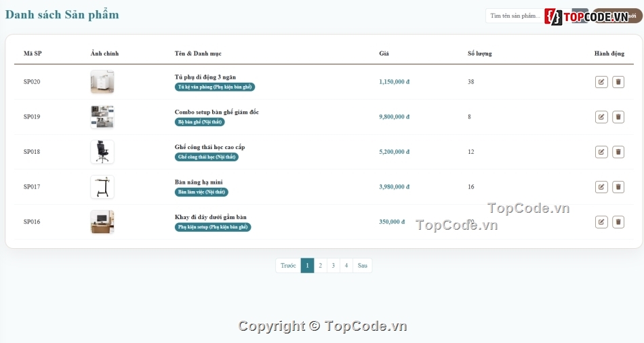Open SP020 mobile cabinet thumbnail
The height and width of the screenshot is (343, 644).
(102, 82)
